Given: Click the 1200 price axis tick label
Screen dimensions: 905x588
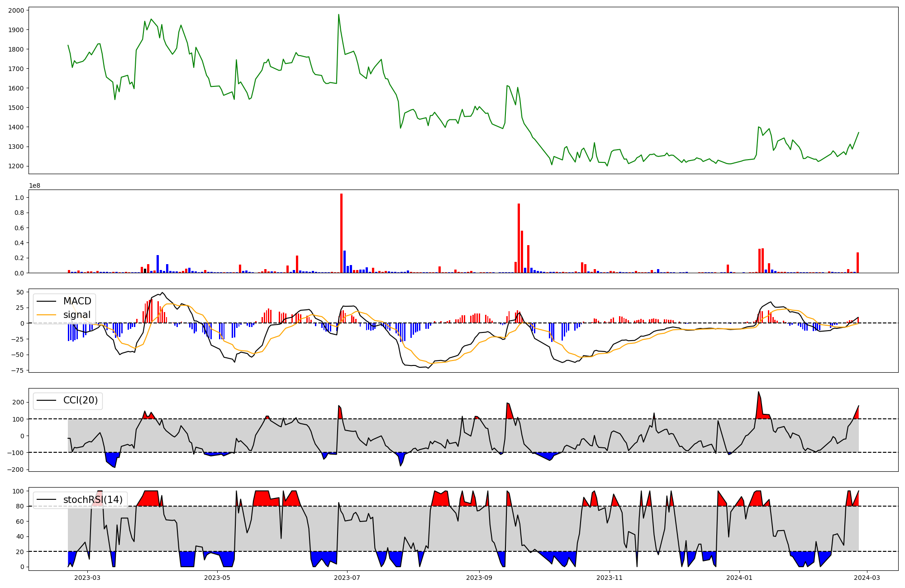Looking at the screenshot, I should (16, 166).
